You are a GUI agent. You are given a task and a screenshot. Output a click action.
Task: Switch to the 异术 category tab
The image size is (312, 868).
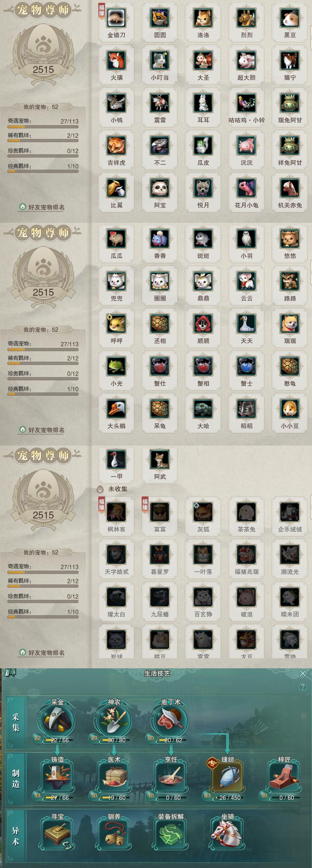tap(16, 836)
